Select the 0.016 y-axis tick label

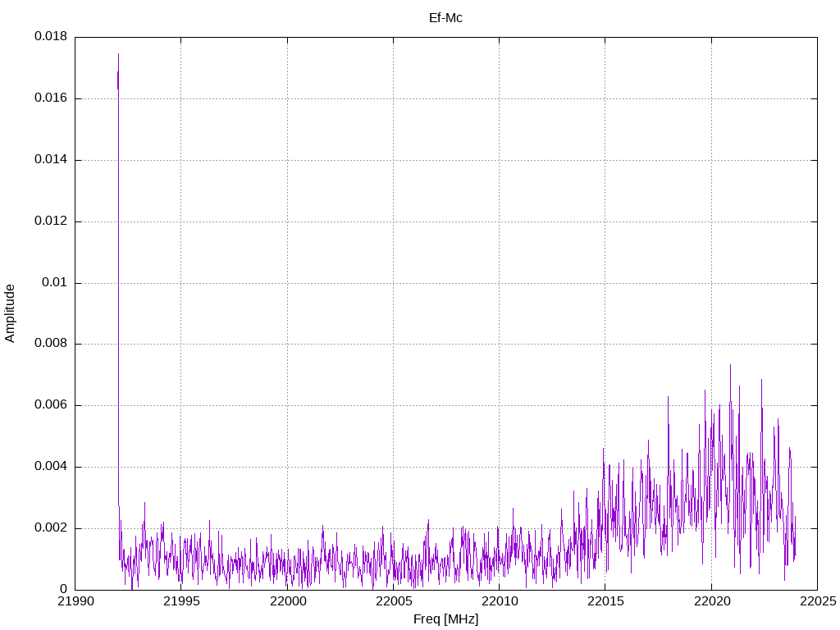click(x=50, y=98)
